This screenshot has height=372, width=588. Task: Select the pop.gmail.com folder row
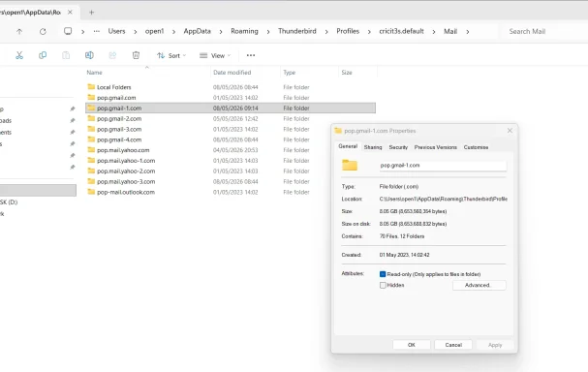coord(231,98)
